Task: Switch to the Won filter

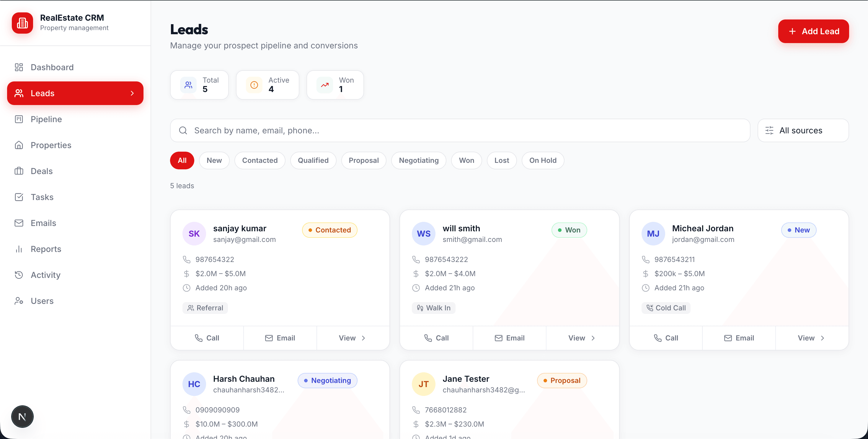Action: 466,160
